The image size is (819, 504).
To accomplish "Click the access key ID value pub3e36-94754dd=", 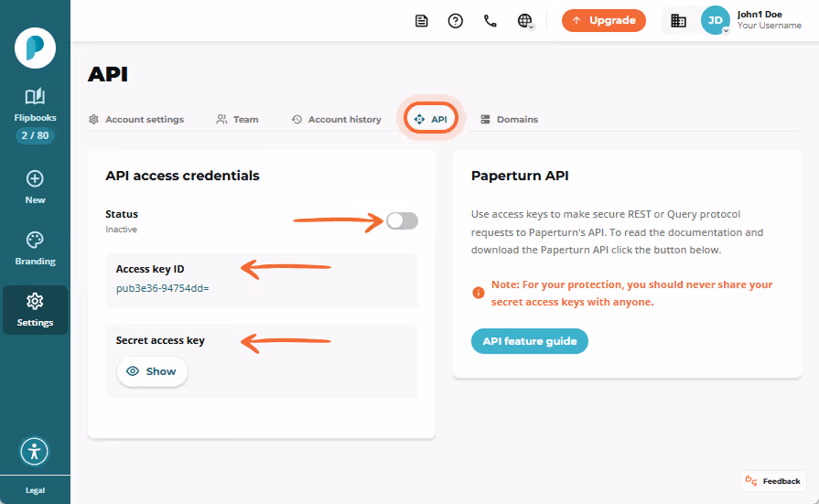I will coord(163,288).
